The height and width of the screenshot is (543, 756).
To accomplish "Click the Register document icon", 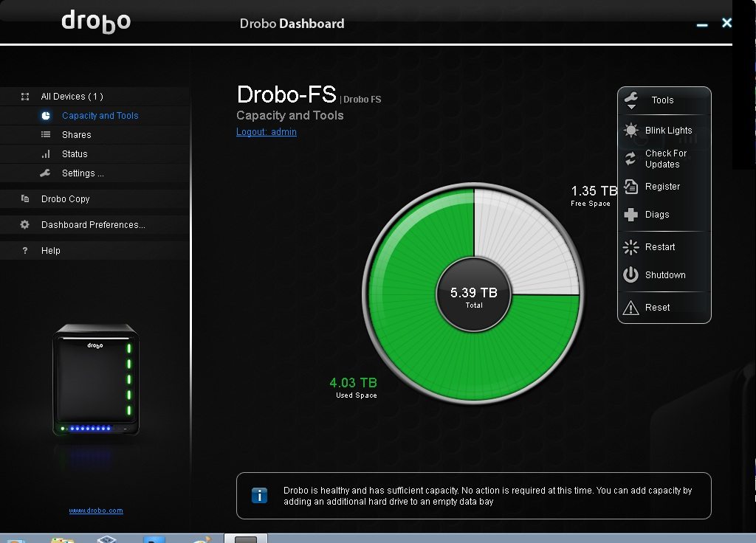I will click(630, 187).
